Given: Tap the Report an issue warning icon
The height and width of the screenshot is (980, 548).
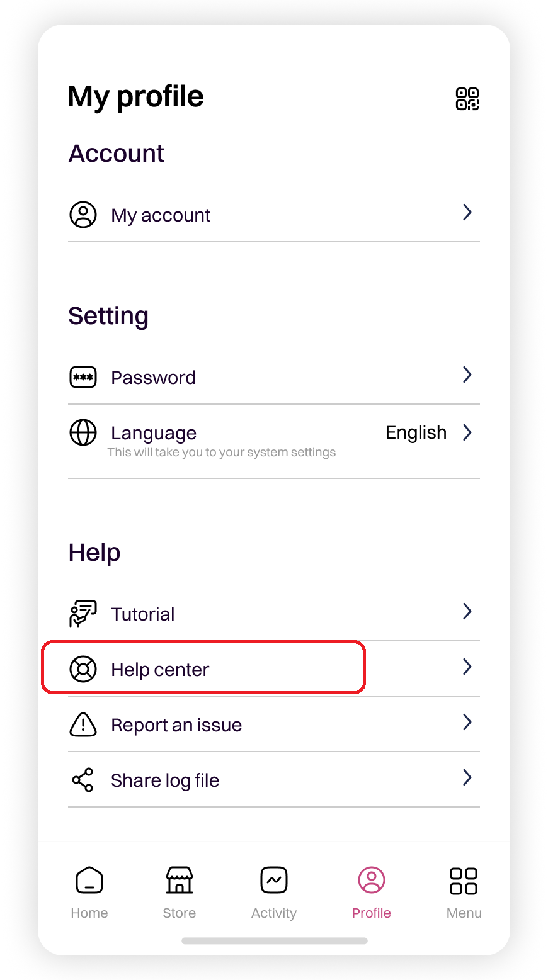Looking at the screenshot, I should pyautogui.click(x=83, y=724).
